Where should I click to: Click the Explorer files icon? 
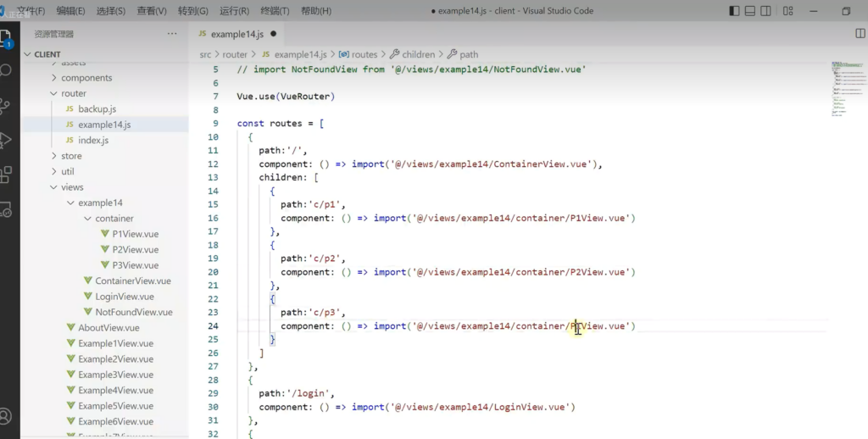pos(8,38)
